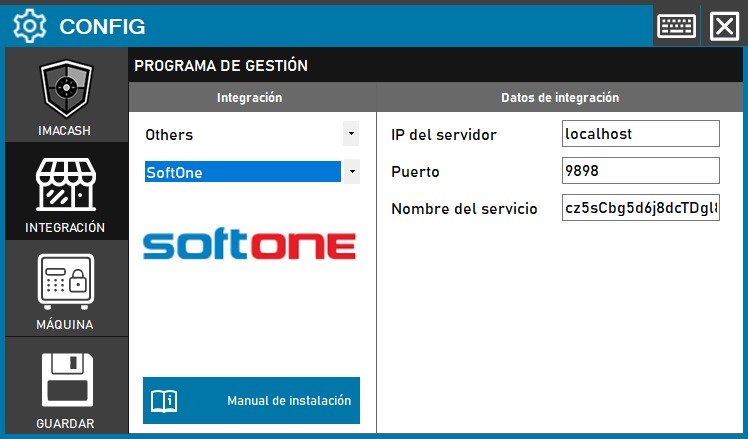Screen dimensions: 748x439
Task: Click the Datos de integración header
Action: 559,98
